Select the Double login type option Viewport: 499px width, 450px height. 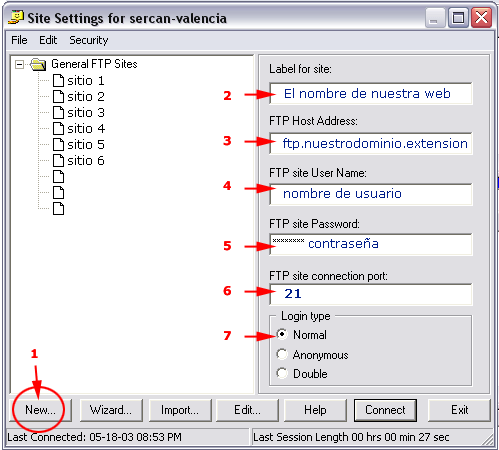point(282,373)
